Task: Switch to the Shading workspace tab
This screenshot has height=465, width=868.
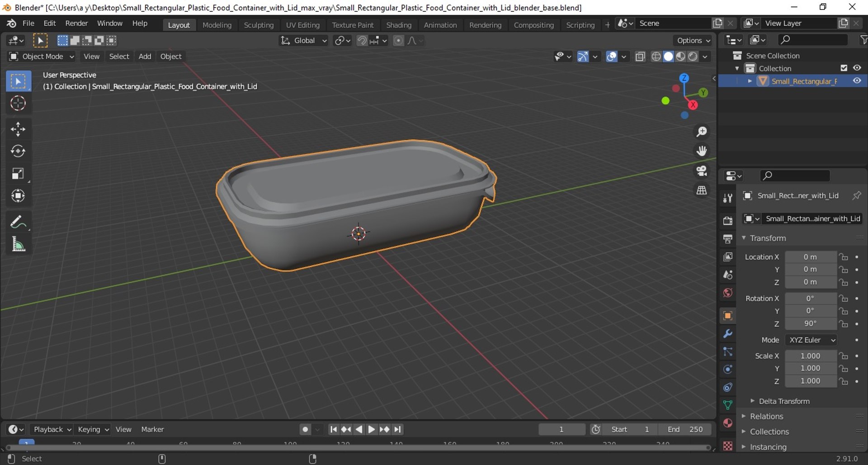Action: click(x=399, y=25)
